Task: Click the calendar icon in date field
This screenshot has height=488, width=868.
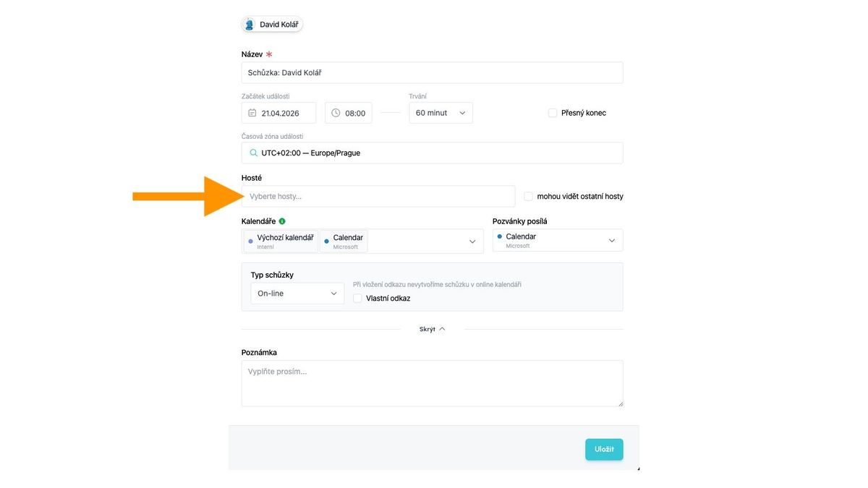Action: click(x=252, y=113)
